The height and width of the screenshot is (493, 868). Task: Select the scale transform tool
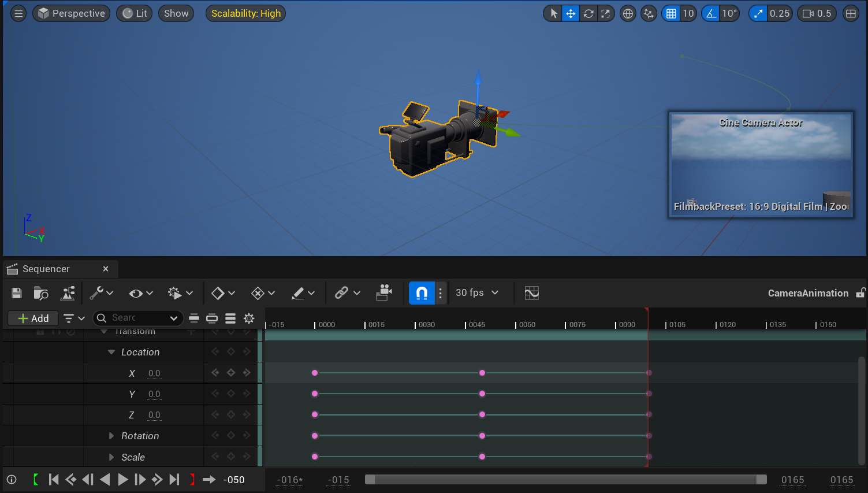(x=605, y=13)
